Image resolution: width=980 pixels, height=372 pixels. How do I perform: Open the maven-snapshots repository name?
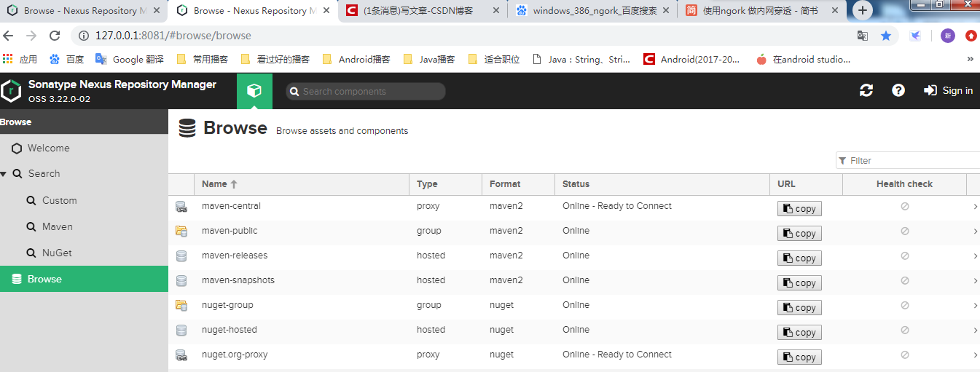(x=238, y=280)
